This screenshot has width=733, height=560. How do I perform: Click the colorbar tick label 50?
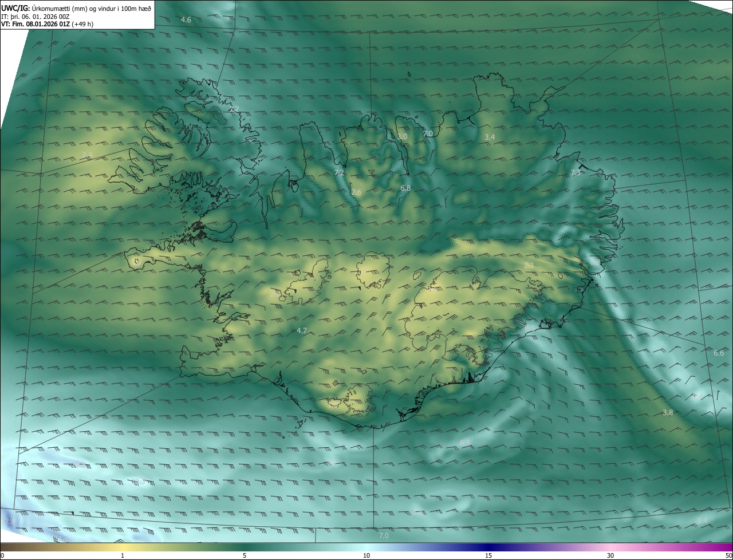coord(728,555)
